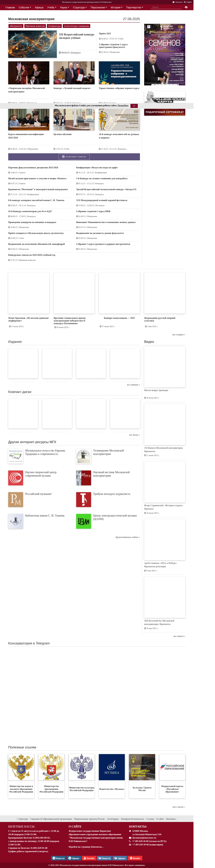Open the Контакты envelope link in top bar
This screenshot has height=868, width=215.
point(178,2)
